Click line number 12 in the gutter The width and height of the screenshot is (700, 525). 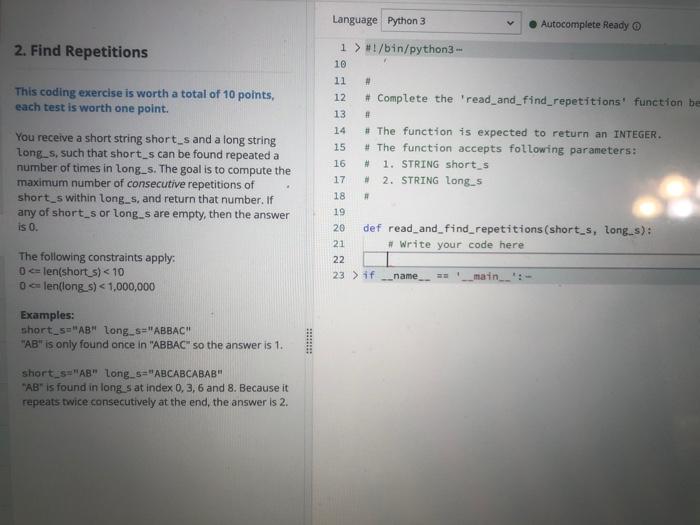coord(340,97)
